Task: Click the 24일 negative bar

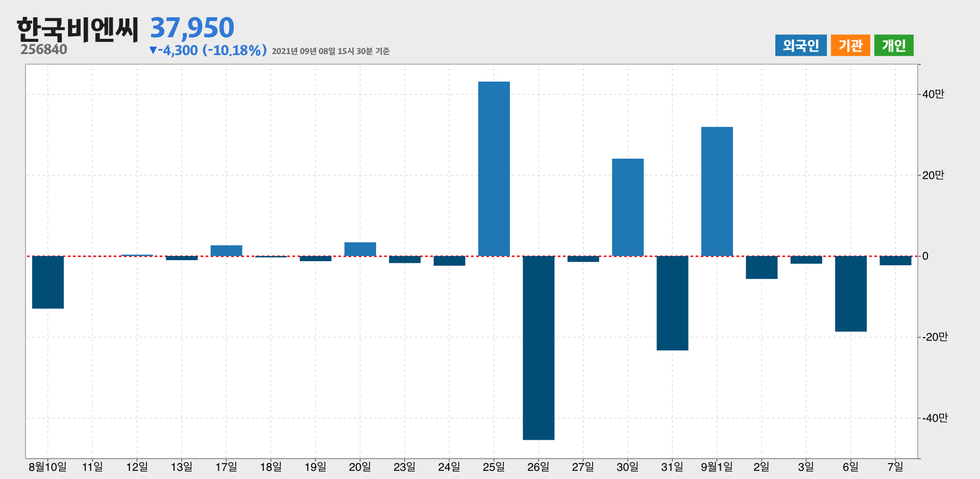Action: (450, 261)
